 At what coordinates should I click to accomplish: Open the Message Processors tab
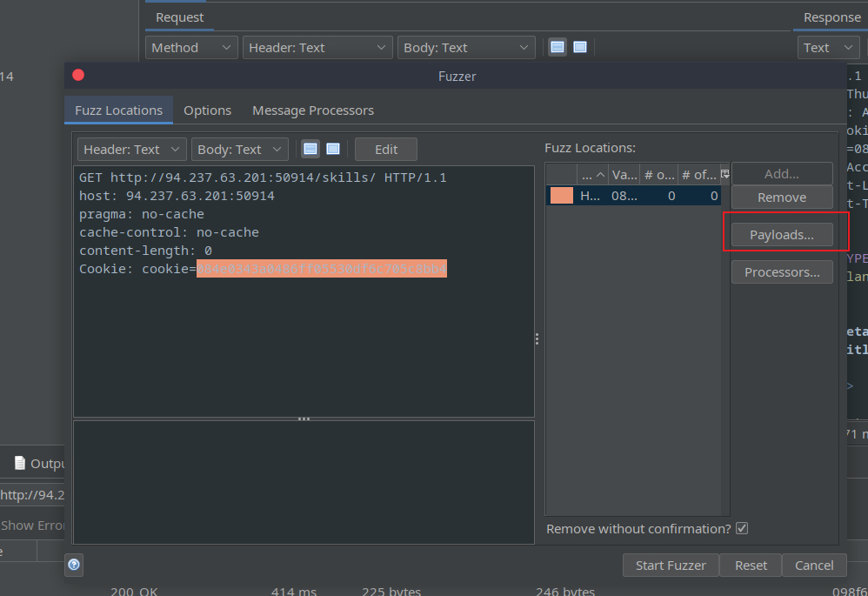click(313, 110)
